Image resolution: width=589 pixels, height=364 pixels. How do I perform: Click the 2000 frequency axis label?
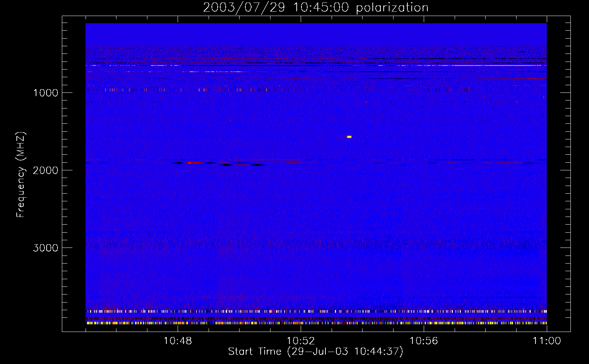pyautogui.click(x=46, y=170)
